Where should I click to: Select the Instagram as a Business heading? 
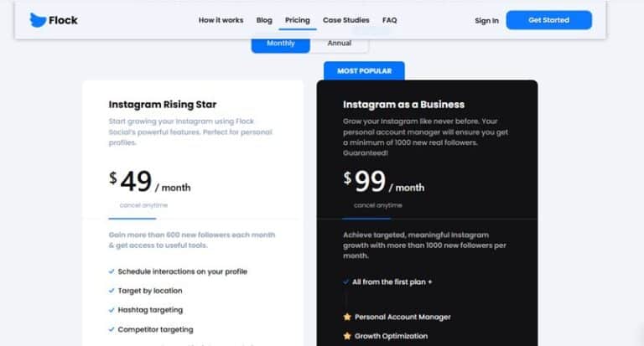click(x=403, y=105)
